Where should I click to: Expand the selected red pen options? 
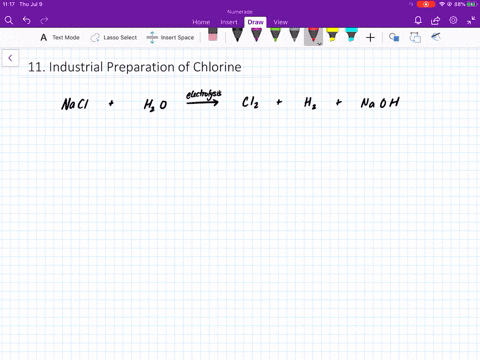[319, 44]
